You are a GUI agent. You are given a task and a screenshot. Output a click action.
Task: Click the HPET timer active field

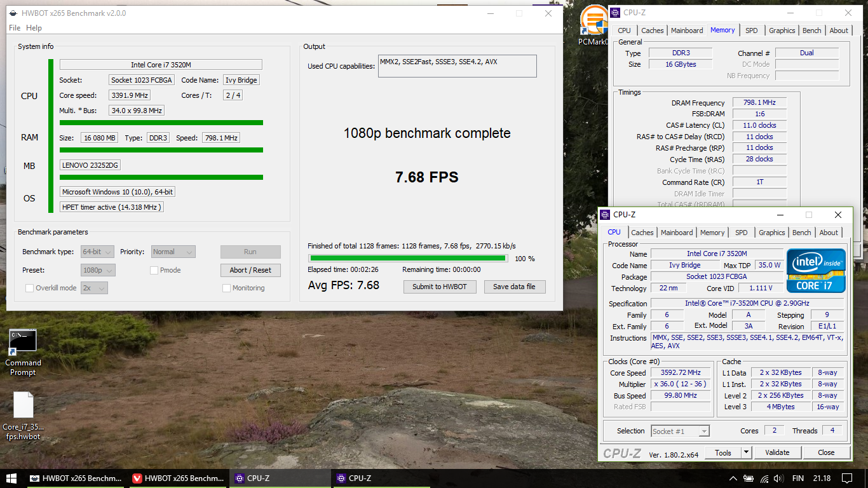pos(112,207)
